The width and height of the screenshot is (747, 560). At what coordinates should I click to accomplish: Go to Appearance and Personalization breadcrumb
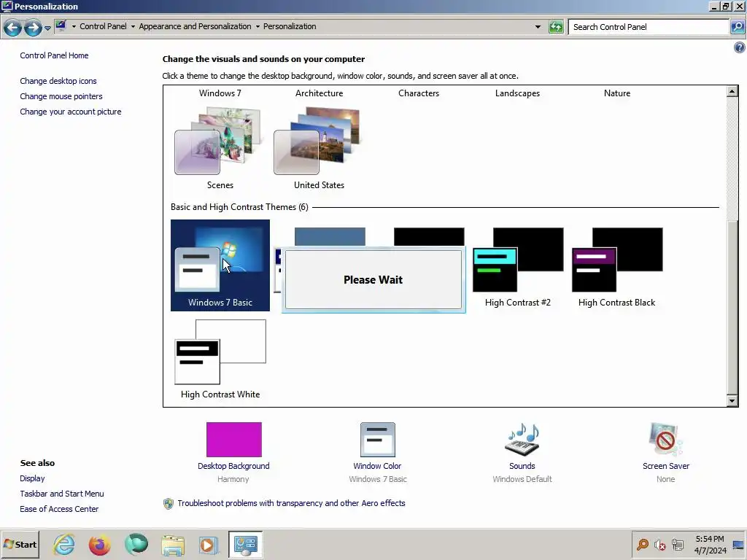coord(195,26)
